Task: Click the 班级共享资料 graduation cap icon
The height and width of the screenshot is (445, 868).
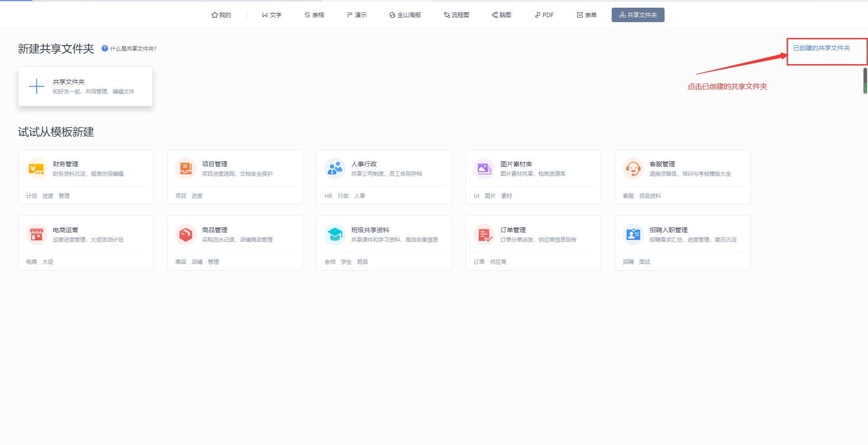Action: 335,234
